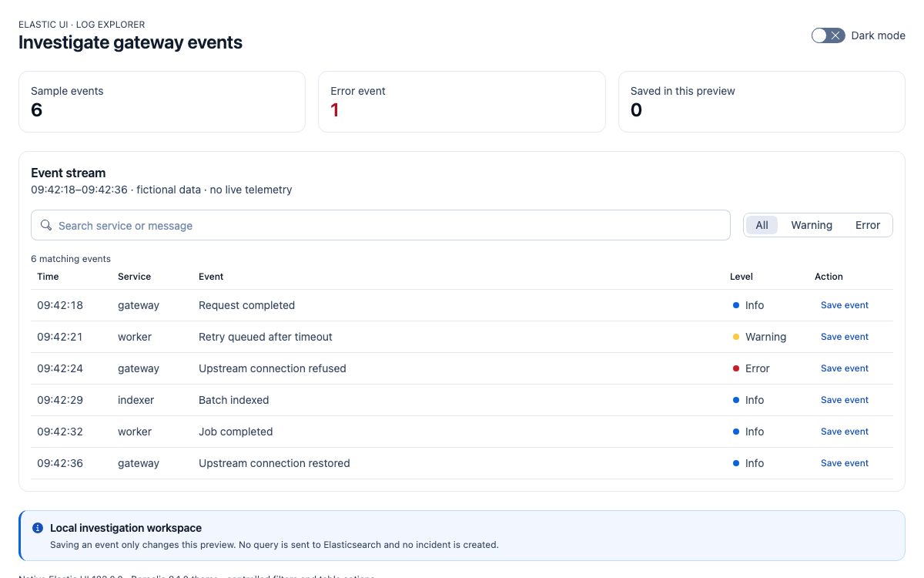The image size is (924, 578).
Task: Select the All filter button
Action: point(762,225)
